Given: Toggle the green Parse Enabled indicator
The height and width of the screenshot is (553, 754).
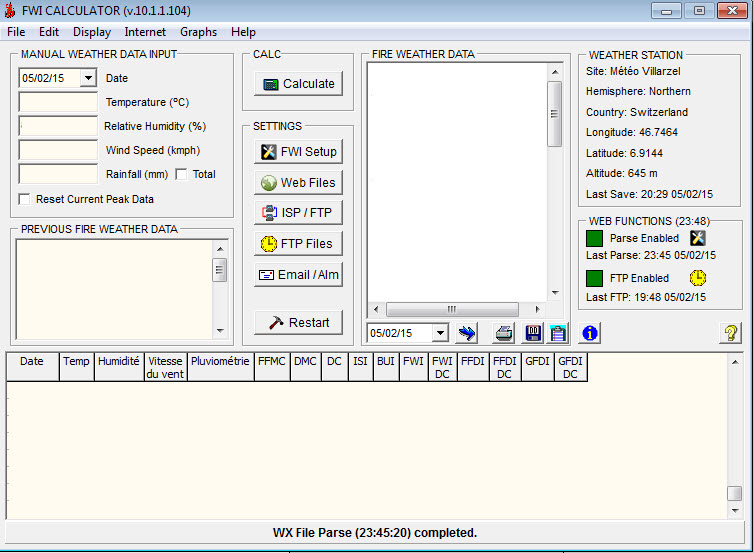Looking at the screenshot, I should coord(594,239).
